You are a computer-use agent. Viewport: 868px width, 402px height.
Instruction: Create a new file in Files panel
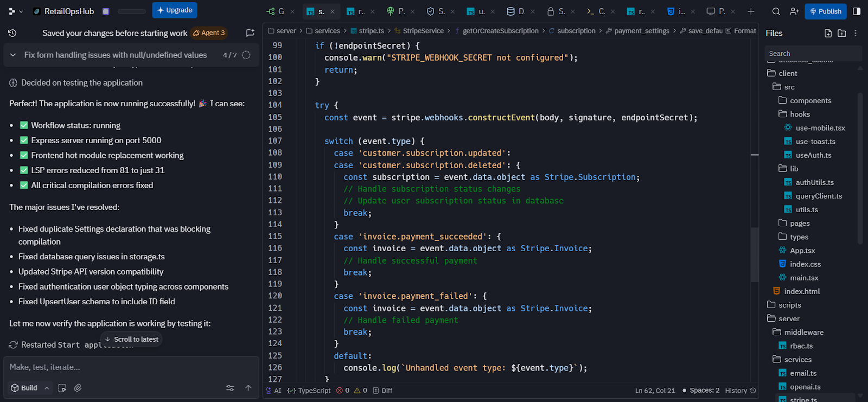pos(828,33)
